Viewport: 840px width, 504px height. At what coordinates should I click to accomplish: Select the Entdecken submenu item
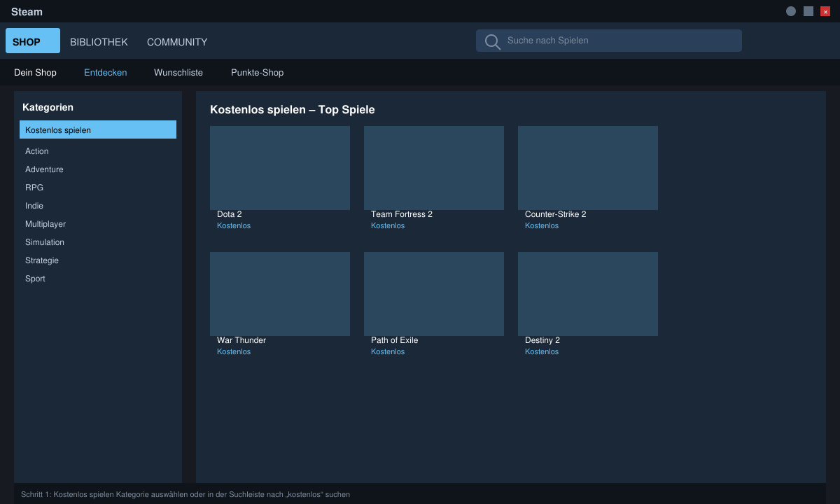106,72
